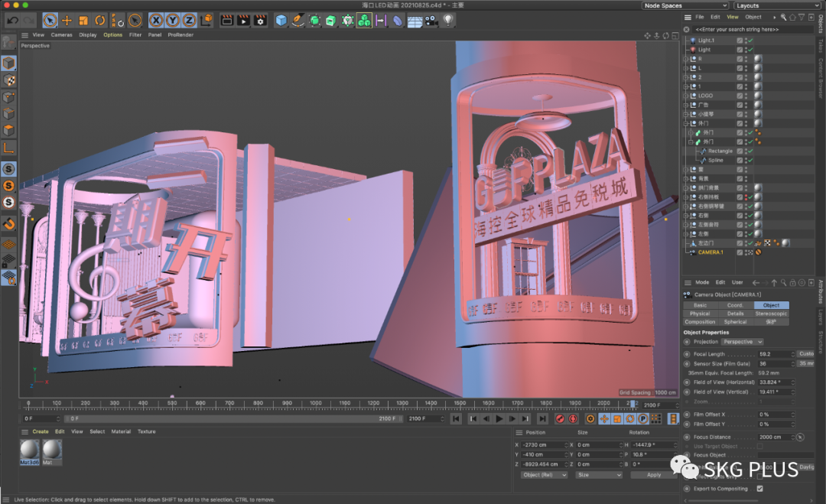The height and width of the screenshot is (504, 826).
Task: Open the Create menu in material manager
Action: pos(40,431)
